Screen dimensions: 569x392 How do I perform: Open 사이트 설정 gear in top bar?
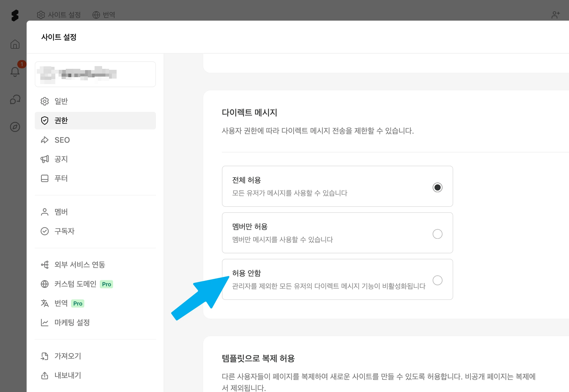(x=59, y=15)
